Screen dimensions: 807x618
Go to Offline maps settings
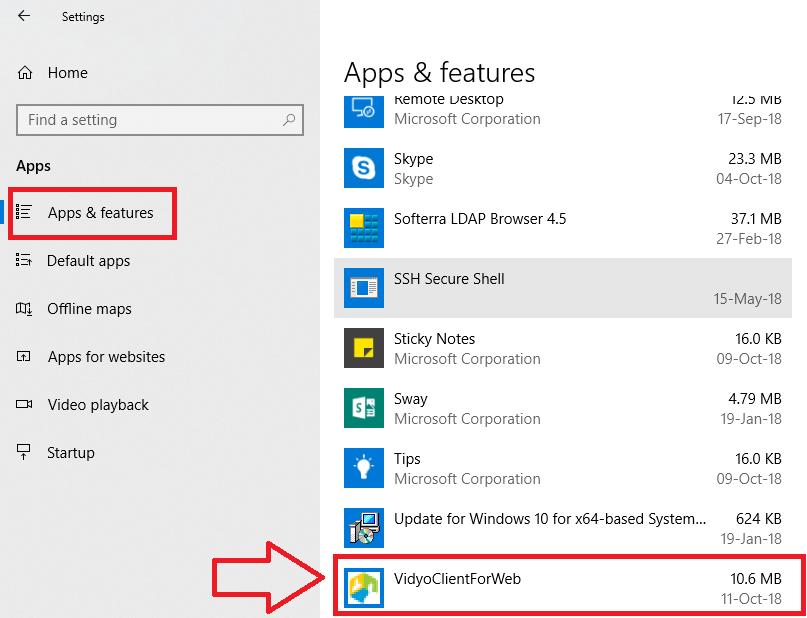90,309
